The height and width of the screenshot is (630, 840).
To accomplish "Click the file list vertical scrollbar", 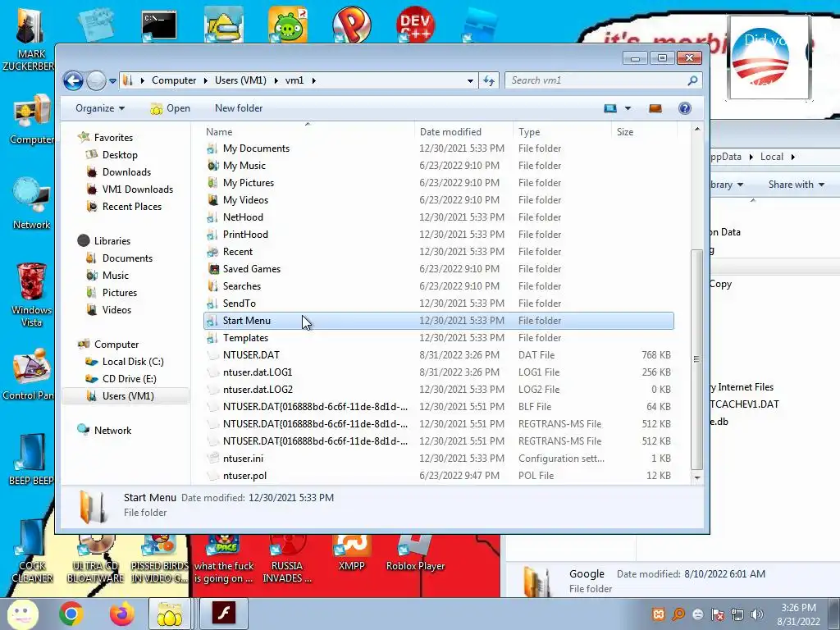I will click(697, 359).
